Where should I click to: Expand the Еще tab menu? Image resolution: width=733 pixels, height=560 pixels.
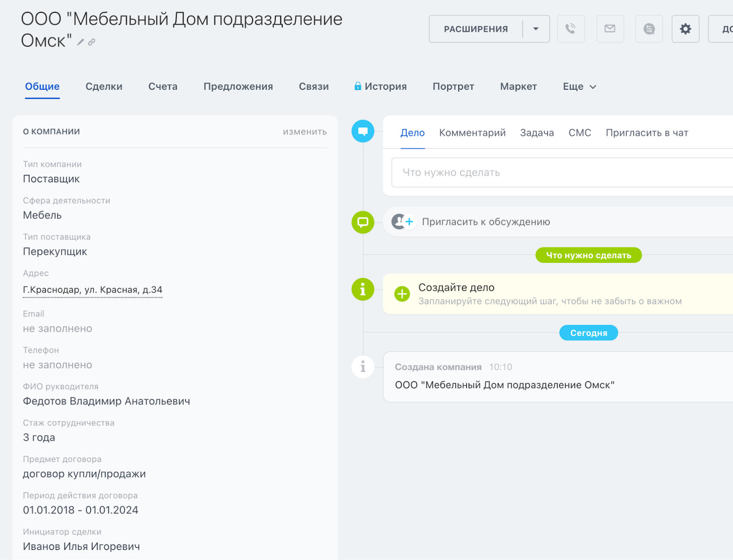tap(580, 87)
